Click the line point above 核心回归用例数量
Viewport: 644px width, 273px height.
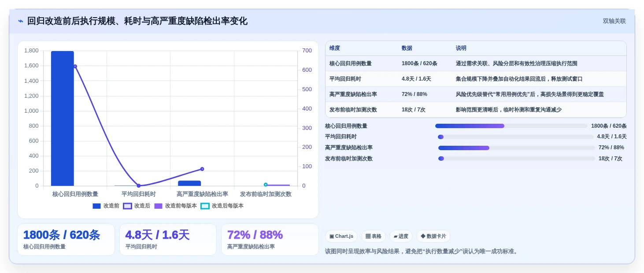75,66
